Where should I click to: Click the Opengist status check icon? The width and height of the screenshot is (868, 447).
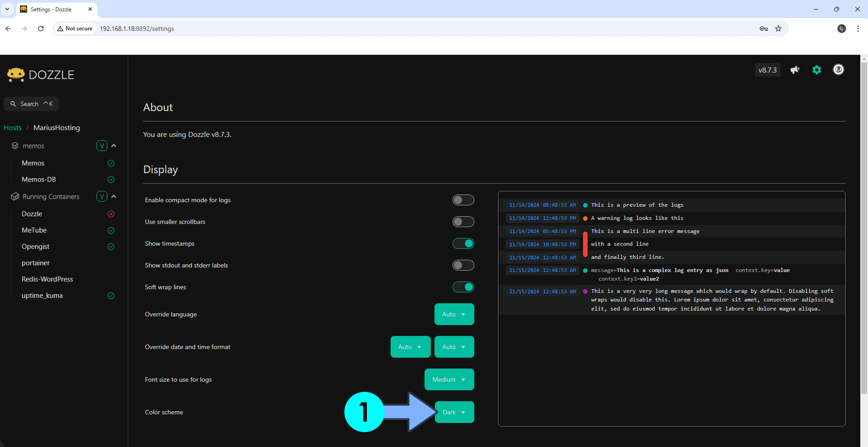pyautogui.click(x=111, y=247)
